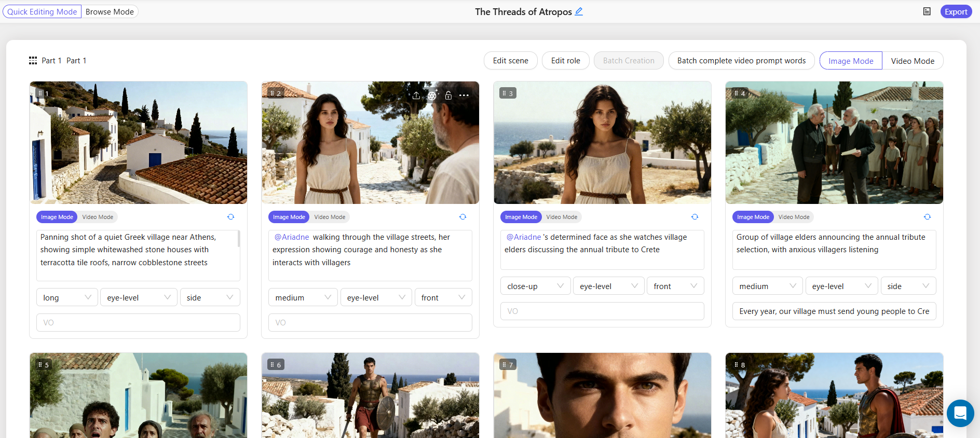Open the 'front' direction dropdown on shot 2
Image resolution: width=980 pixels, height=438 pixels.
443,297
